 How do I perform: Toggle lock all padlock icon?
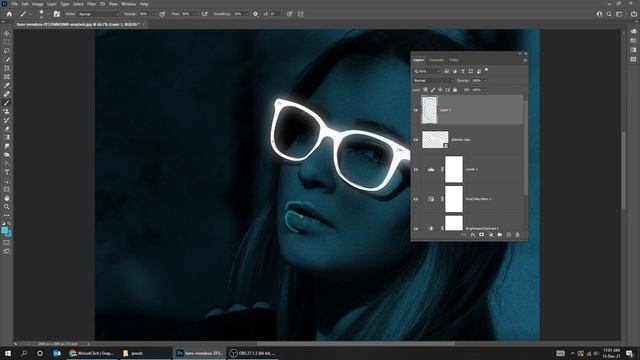click(455, 90)
